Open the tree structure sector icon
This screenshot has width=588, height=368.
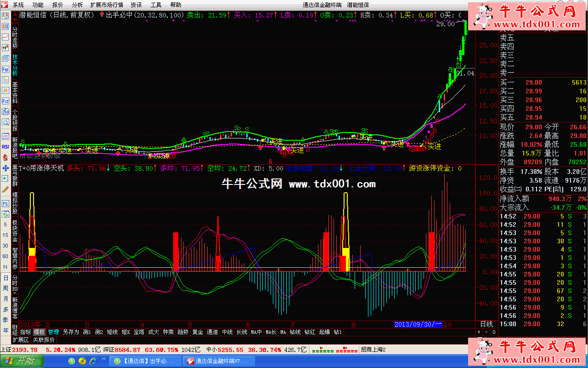click(x=6, y=80)
